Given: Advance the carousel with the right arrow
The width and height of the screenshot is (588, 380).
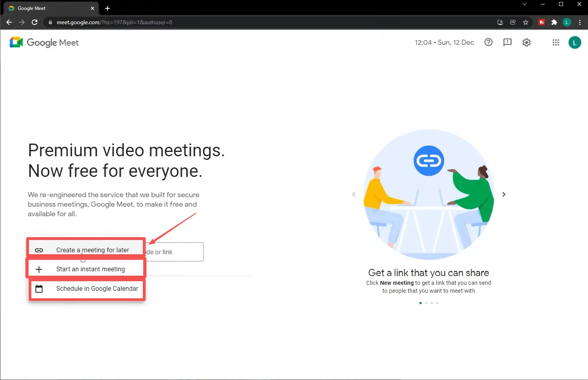Looking at the screenshot, I should [x=504, y=194].
